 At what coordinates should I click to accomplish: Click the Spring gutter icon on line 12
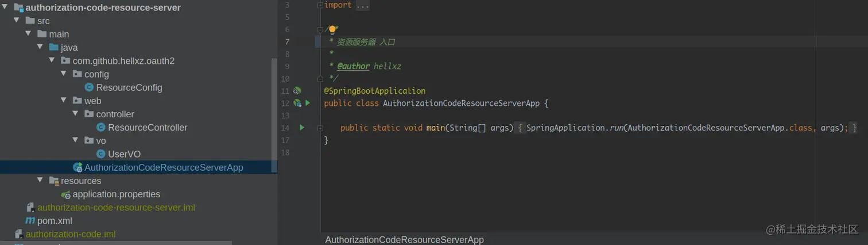(x=297, y=103)
